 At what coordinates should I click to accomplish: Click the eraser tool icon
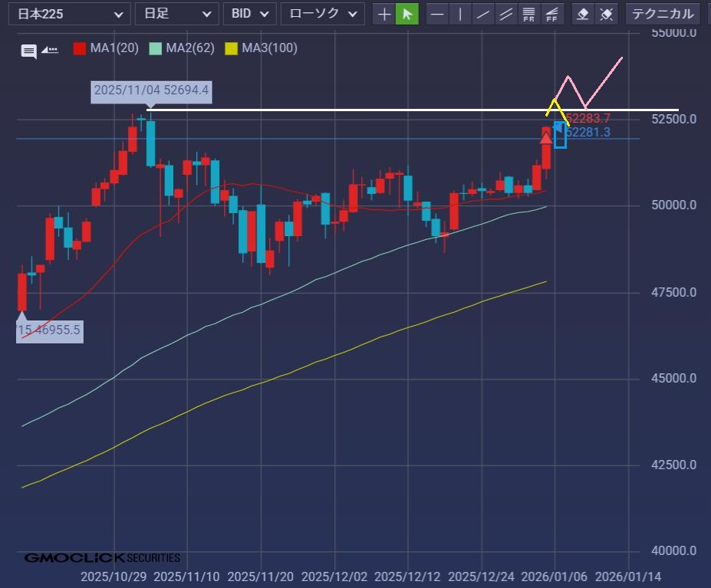[x=583, y=14]
